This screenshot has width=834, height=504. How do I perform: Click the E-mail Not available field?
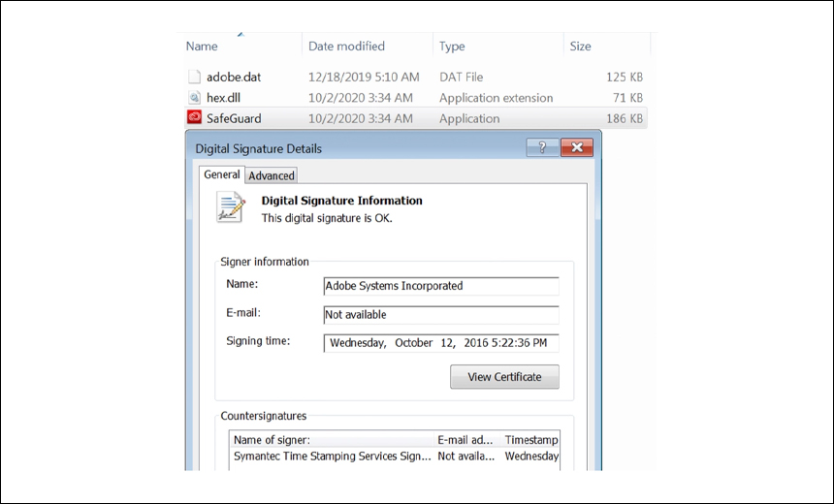pyautogui.click(x=441, y=315)
